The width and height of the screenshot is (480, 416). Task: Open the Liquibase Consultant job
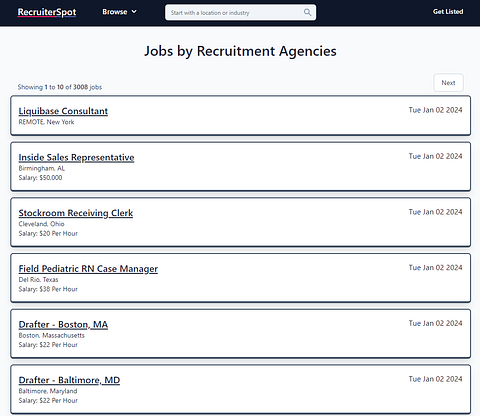pos(63,111)
